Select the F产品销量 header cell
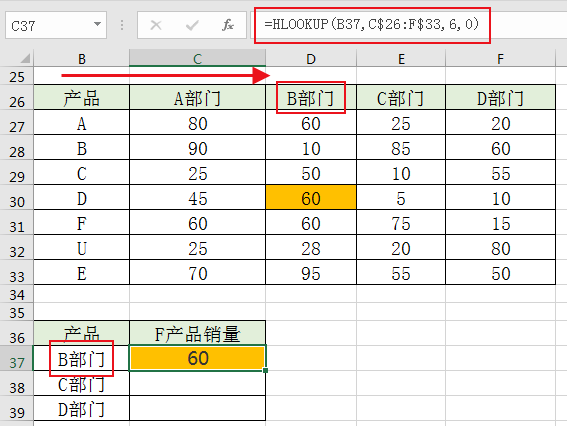The height and width of the screenshot is (426, 567). (x=197, y=333)
